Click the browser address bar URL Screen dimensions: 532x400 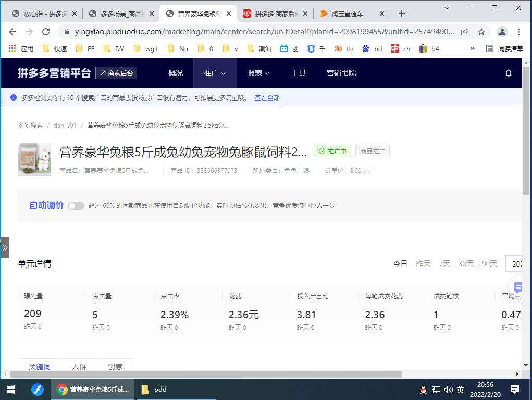264,32
